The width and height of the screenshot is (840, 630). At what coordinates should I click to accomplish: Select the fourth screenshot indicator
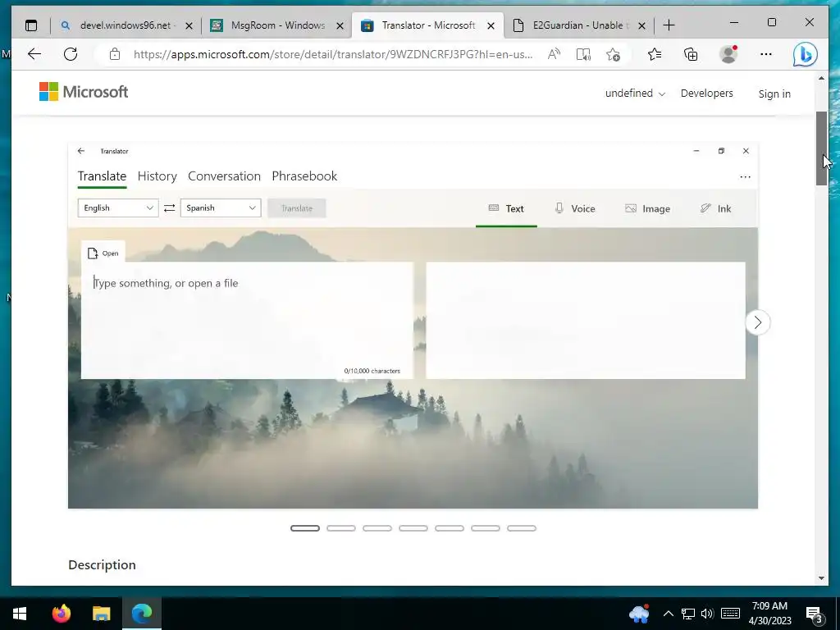pyautogui.click(x=413, y=528)
